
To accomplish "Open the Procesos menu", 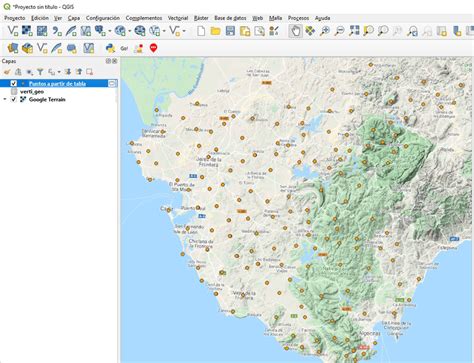I will (x=298, y=18).
